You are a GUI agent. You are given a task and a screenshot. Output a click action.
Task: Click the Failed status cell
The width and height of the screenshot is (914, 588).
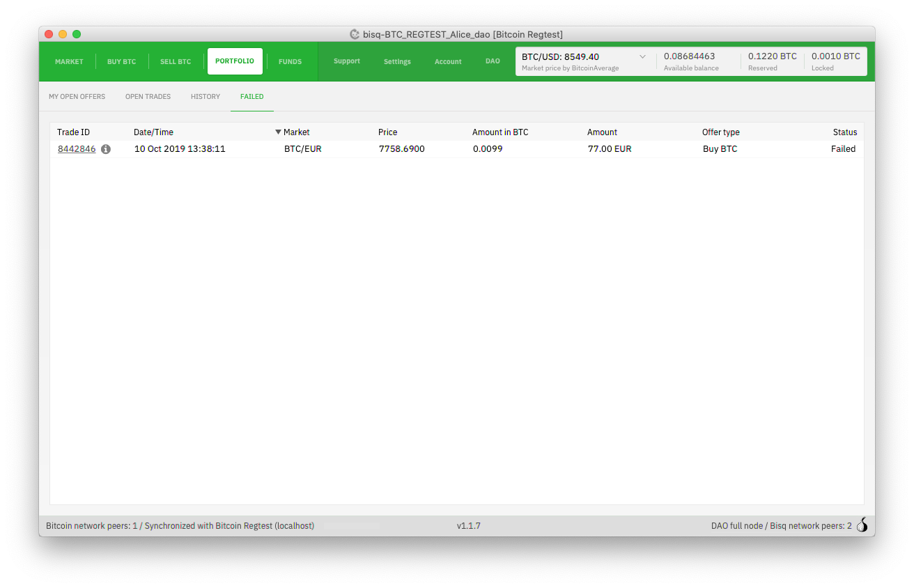click(x=843, y=149)
